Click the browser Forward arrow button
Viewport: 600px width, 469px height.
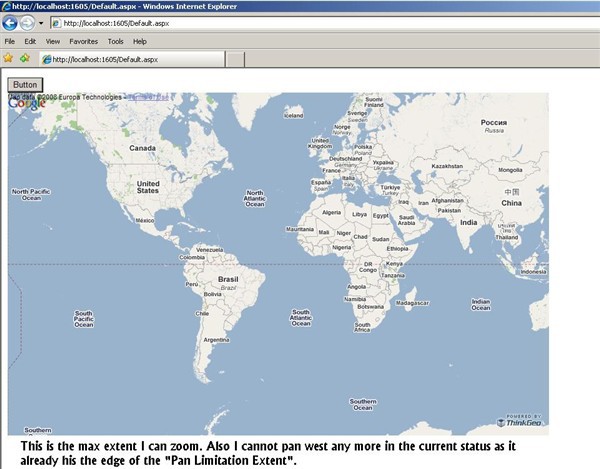click(x=27, y=23)
